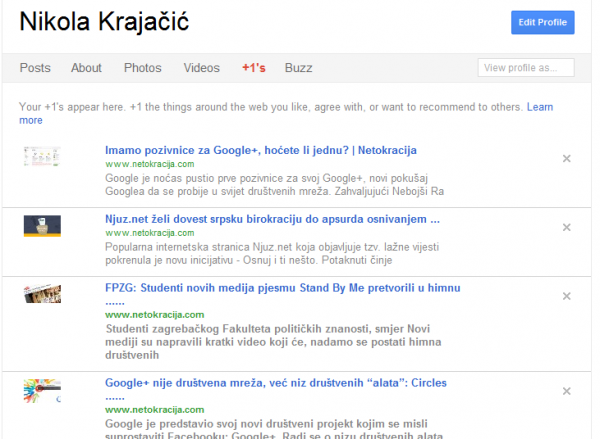Remove the FPZG Studenti +1 entry

coord(567,296)
